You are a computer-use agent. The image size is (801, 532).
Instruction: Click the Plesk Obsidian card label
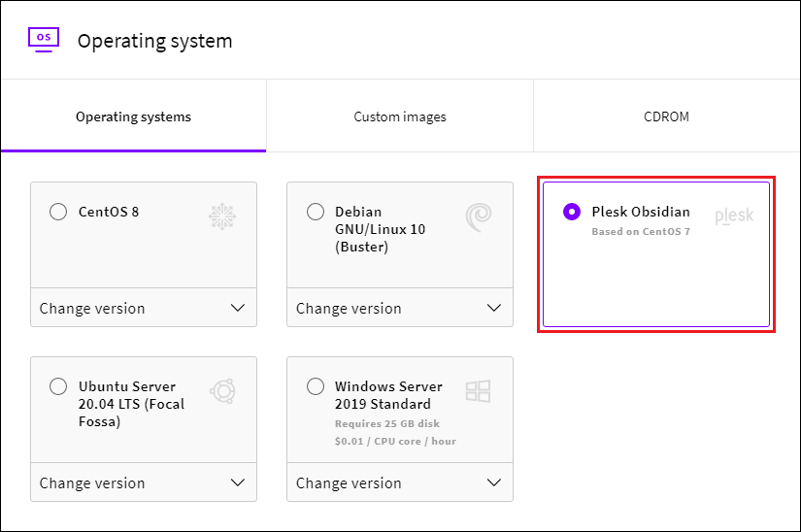(641, 212)
